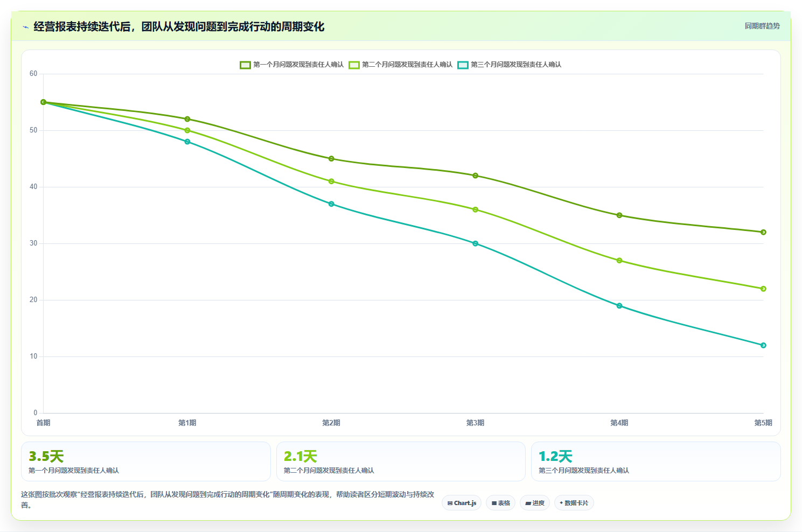The height and width of the screenshot is (532, 802).
Task: Click second-month data point at 第4期
Action: (619, 261)
